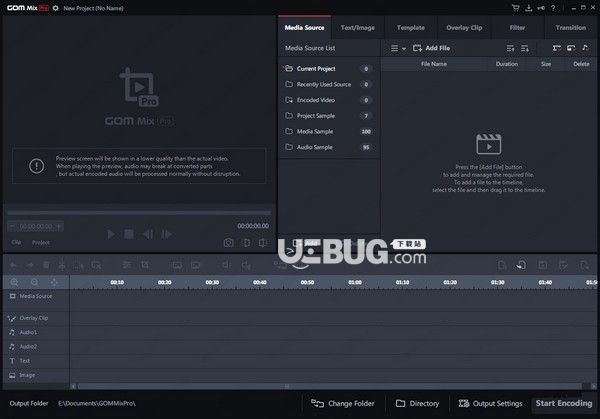Toggle the audio file type filter
This screenshot has height=419, width=600.
point(585,48)
